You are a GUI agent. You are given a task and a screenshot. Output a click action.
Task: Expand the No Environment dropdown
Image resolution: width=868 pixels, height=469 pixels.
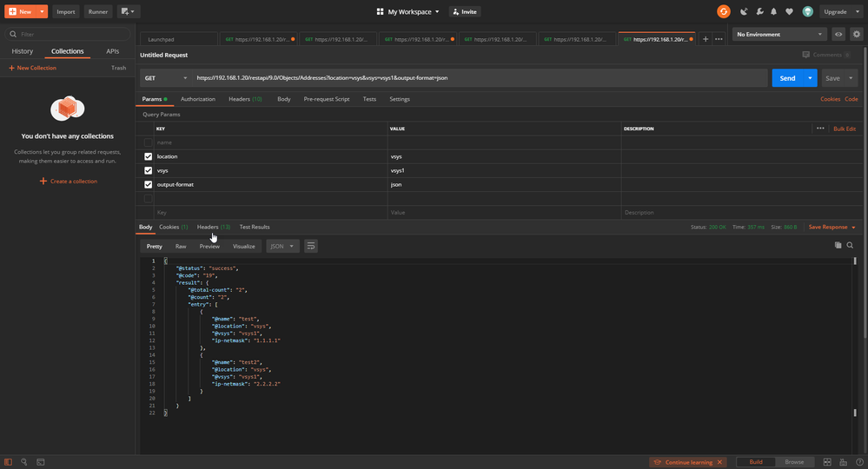tap(779, 35)
